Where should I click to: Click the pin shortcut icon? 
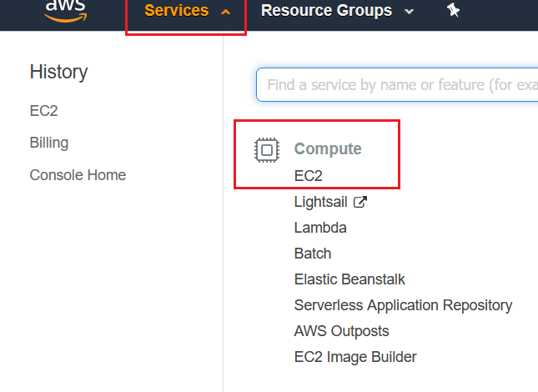[x=453, y=11]
